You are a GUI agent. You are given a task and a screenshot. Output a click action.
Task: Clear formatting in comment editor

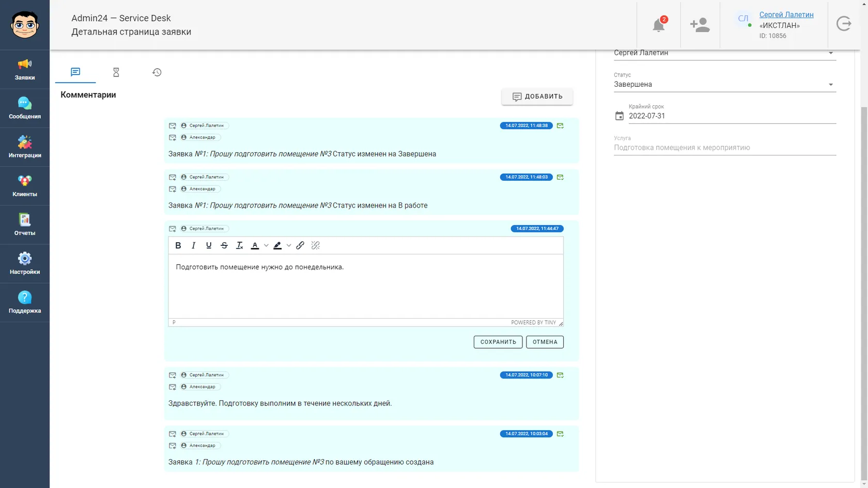coord(239,245)
